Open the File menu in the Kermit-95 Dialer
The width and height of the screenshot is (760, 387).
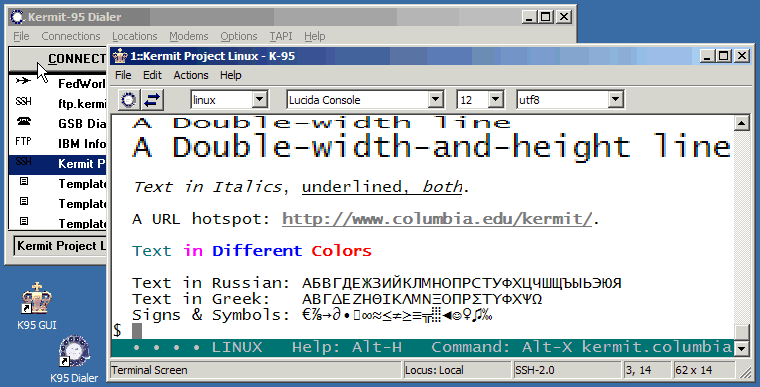(21, 36)
